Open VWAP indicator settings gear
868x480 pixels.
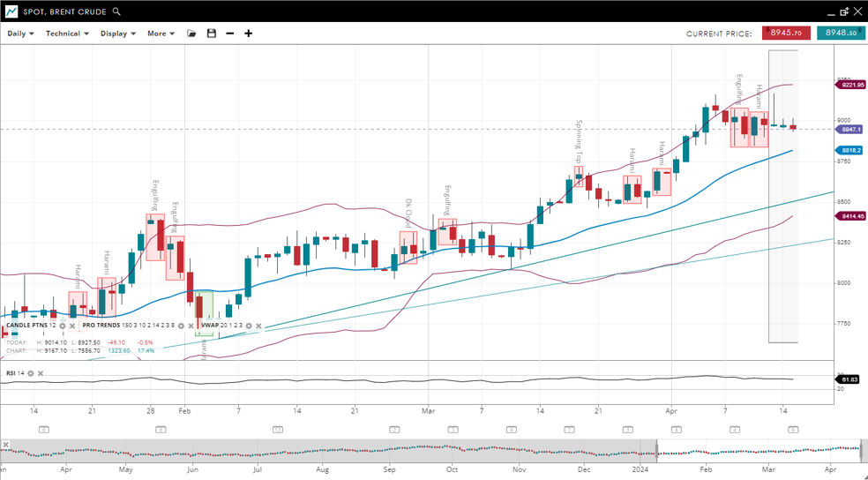click(x=249, y=326)
